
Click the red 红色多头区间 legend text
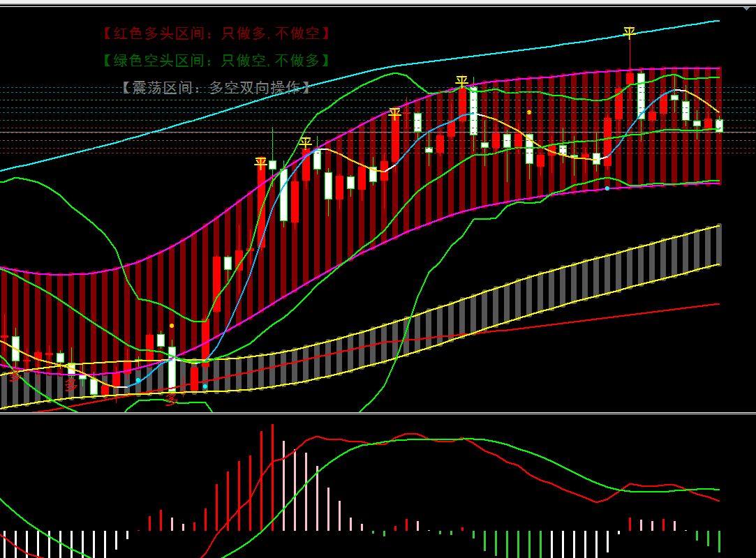[x=216, y=33]
